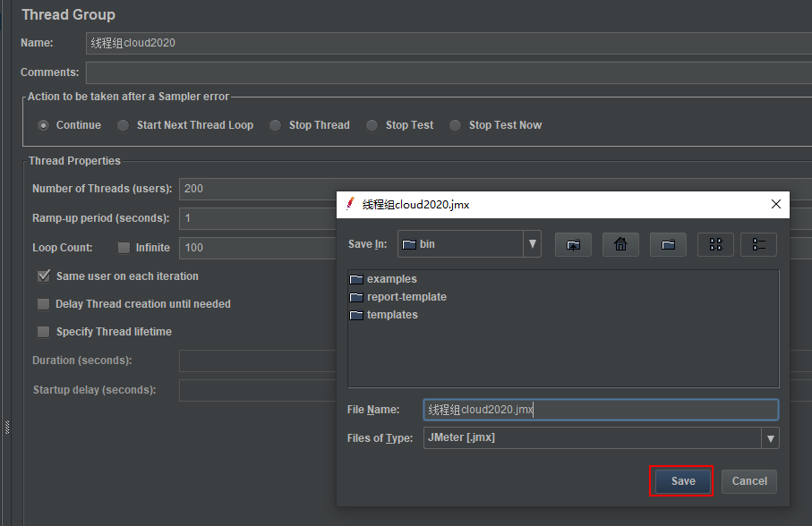Edit the Number of Threads field

258,189
